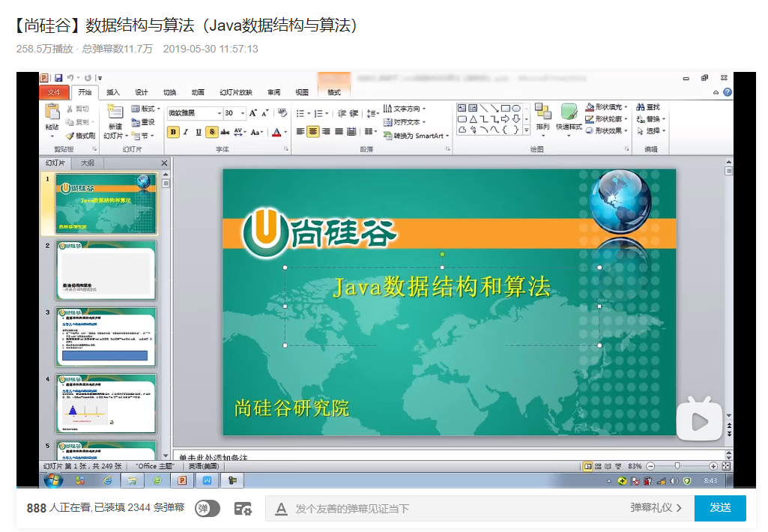The image size is (768, 532).
Task: Click the Decrease Indent icon
Action: [x=342, y=113]
